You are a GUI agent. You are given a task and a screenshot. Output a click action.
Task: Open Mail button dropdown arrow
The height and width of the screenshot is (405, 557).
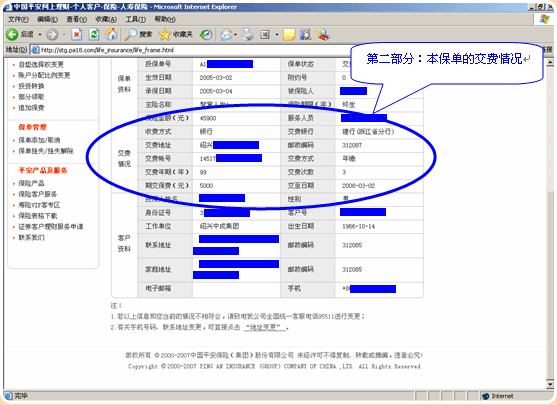point(236,35)
